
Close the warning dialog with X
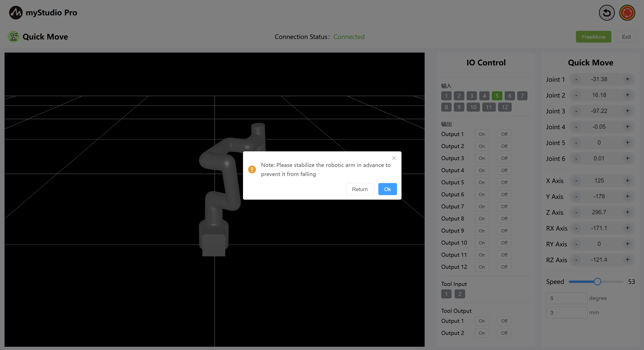click(394, 158)
